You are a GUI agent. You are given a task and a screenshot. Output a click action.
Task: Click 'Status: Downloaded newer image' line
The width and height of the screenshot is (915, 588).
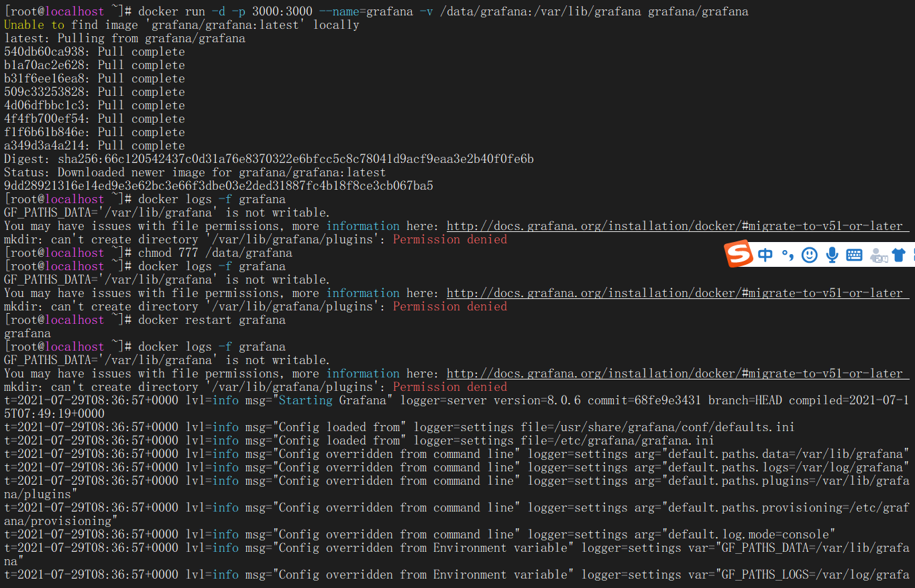tap(195, 172)
